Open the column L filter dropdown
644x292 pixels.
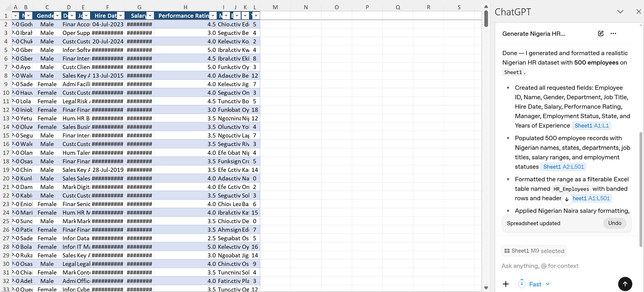pyautogui.click(x=256, y=16)
